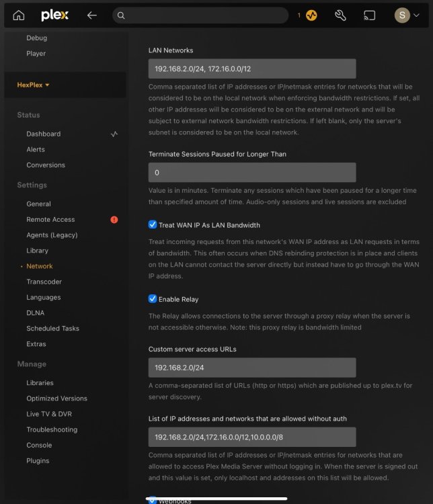Screen dimensions: 433x504
Task: Click the Remote Access red warning icon
Action: [x=114, y=220]
